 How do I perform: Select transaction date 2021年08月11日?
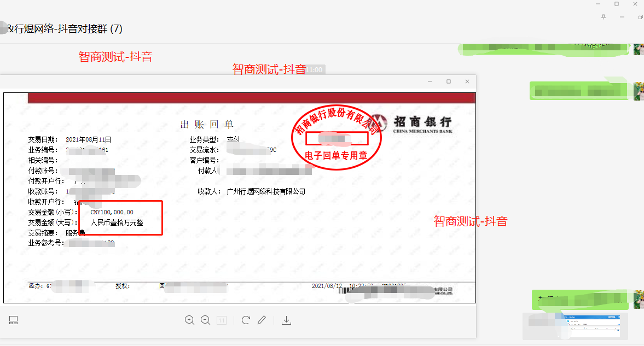88,139
